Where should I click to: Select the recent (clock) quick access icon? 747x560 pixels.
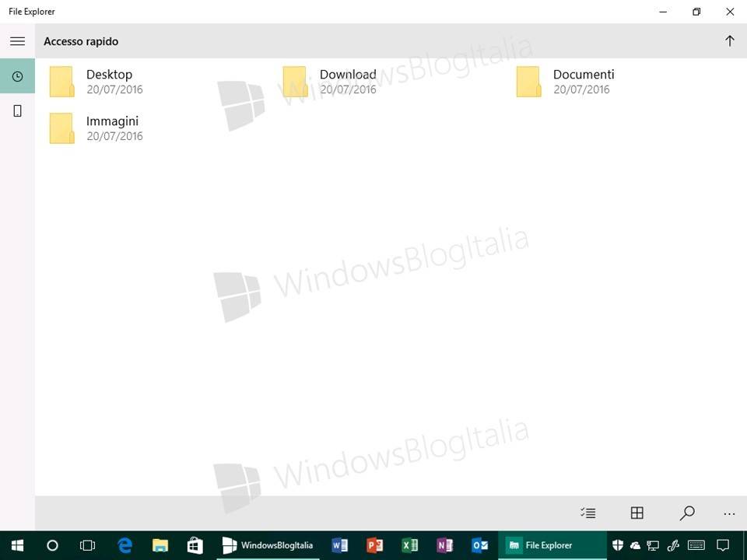coord(18,76)
